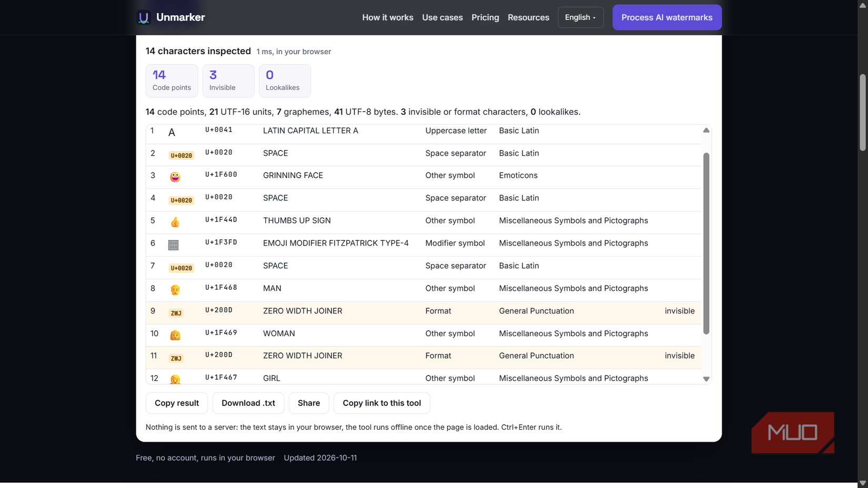Click Process AI watermarks button
Image resolution: width=868 pixels, height=488 pixels.
click(x=667, y=17)
